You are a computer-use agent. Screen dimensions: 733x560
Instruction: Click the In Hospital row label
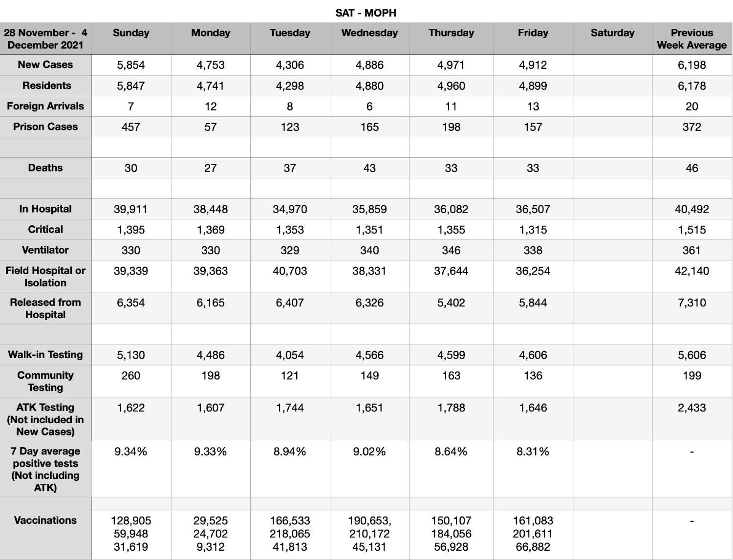(45, 209)
